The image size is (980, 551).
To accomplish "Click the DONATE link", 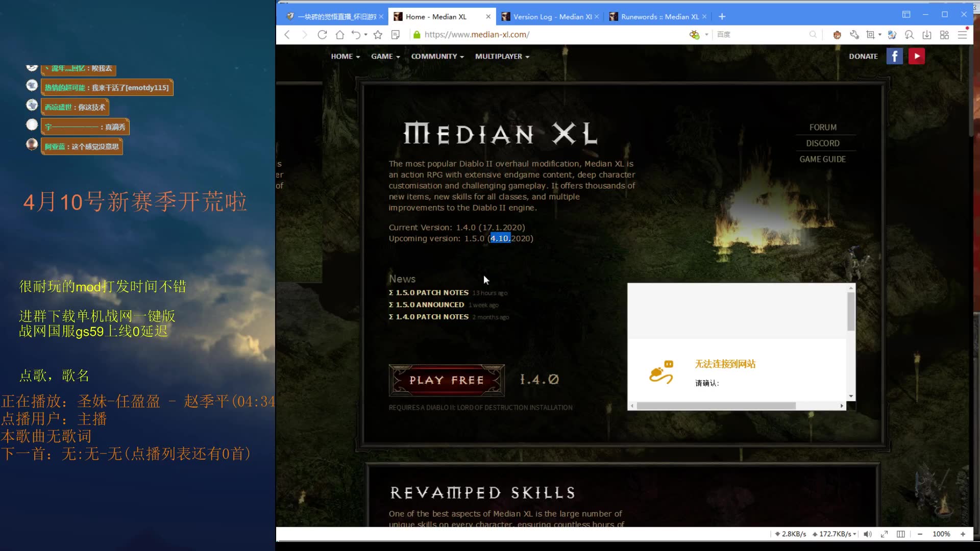I will [x=864, y=57].
